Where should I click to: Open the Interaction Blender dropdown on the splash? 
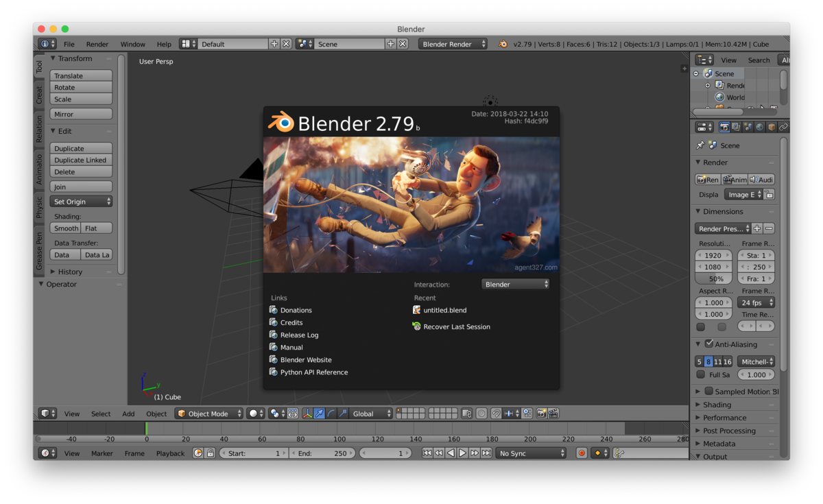click(515, 284)
